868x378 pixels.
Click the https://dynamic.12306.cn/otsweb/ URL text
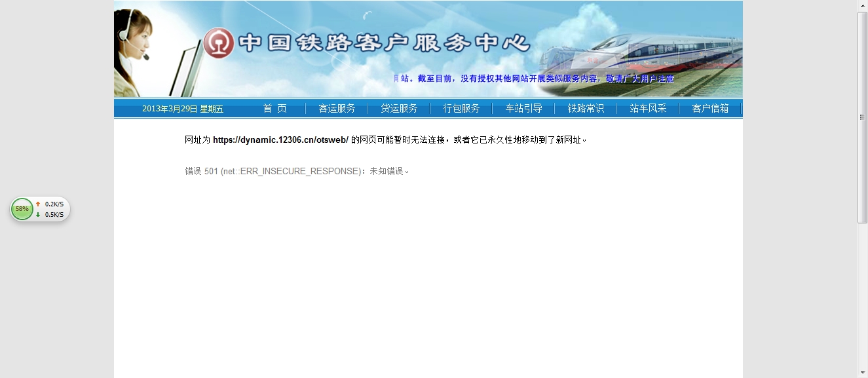coord(280,140)
